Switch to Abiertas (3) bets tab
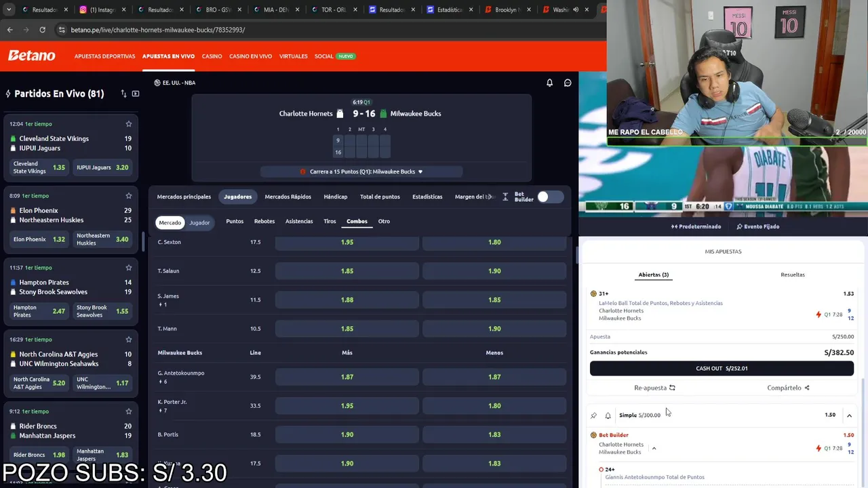Viewport: 868px width, 488px height. (x=654, y=274)
